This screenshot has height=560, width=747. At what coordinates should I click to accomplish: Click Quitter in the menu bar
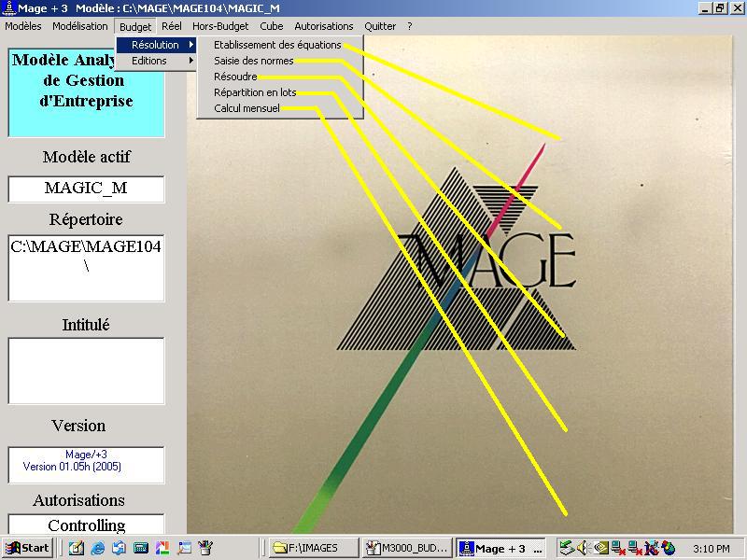pyautogui.click(x=380, y=26)
